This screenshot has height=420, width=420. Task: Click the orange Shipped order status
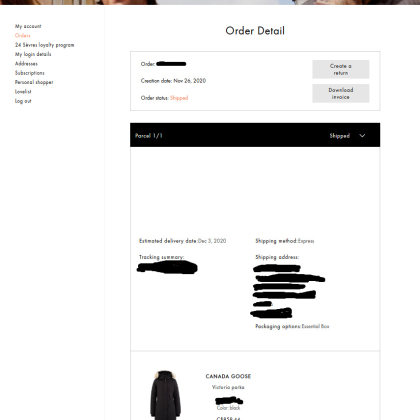tap(179, 98)
